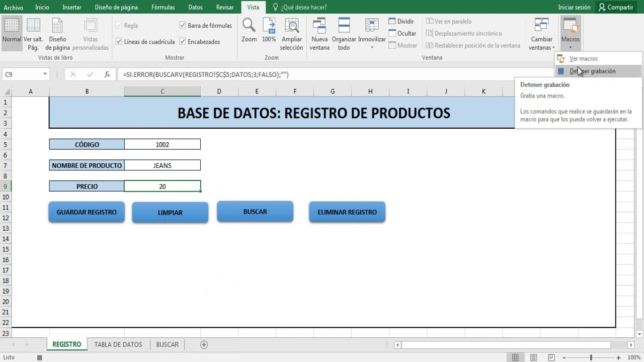Click the NOMBRE DE PRODUCTO label cell

tap(87, 165)
